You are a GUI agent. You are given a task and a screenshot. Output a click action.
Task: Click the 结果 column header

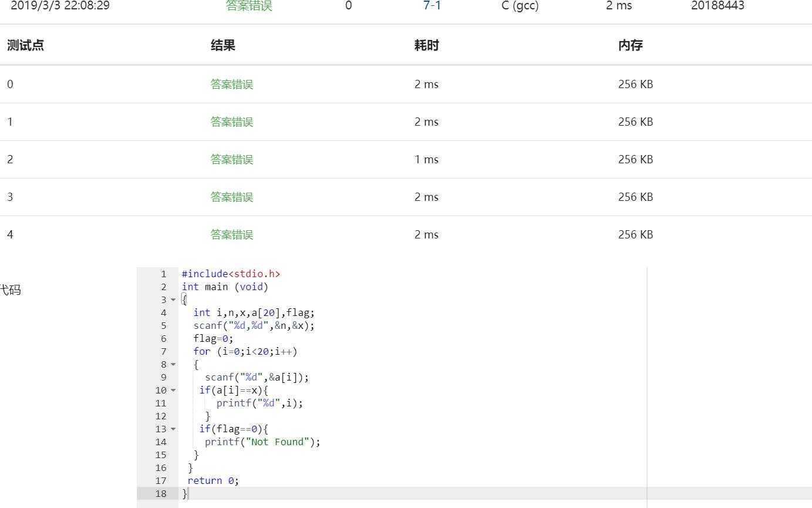click(x=223, y=45)
